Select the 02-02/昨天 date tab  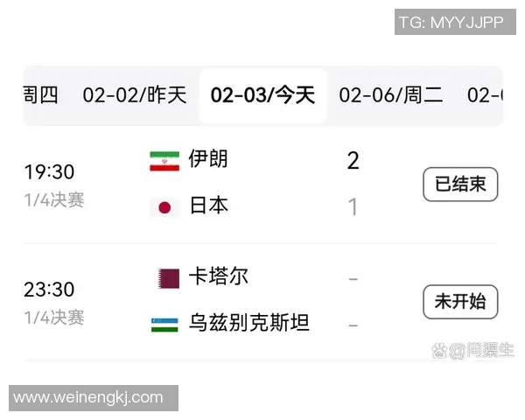tap(135, 95)
